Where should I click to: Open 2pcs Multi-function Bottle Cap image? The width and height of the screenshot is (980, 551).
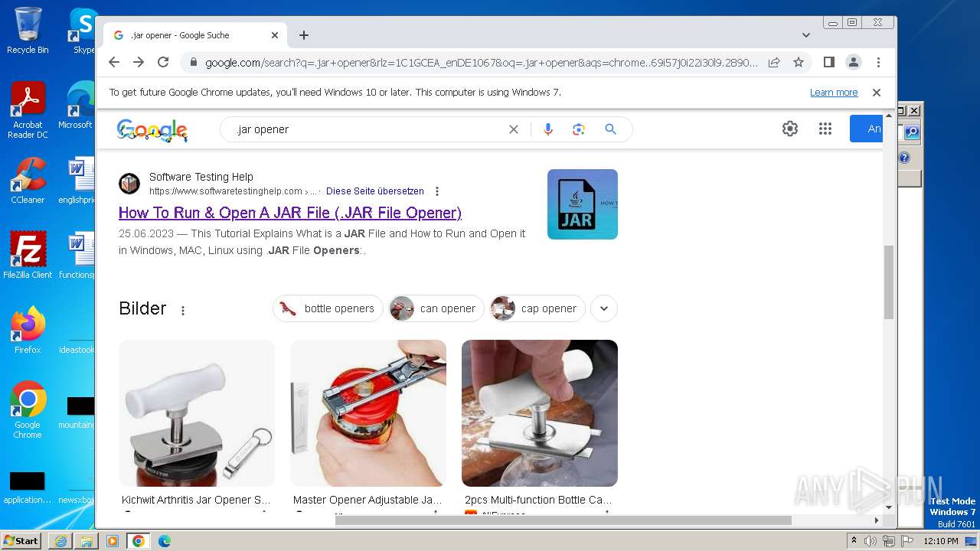pyautogui.click(x=540, y=413)
